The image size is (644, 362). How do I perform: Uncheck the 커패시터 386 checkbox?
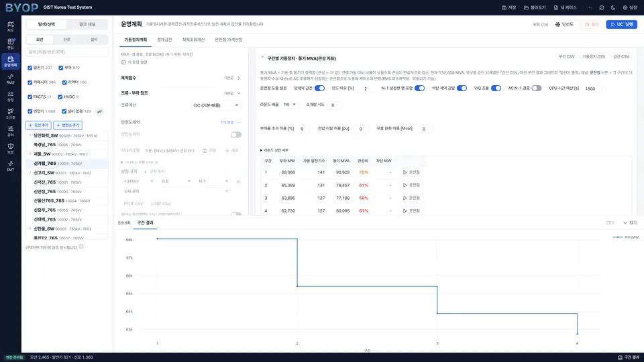click(x=30, y=82)
